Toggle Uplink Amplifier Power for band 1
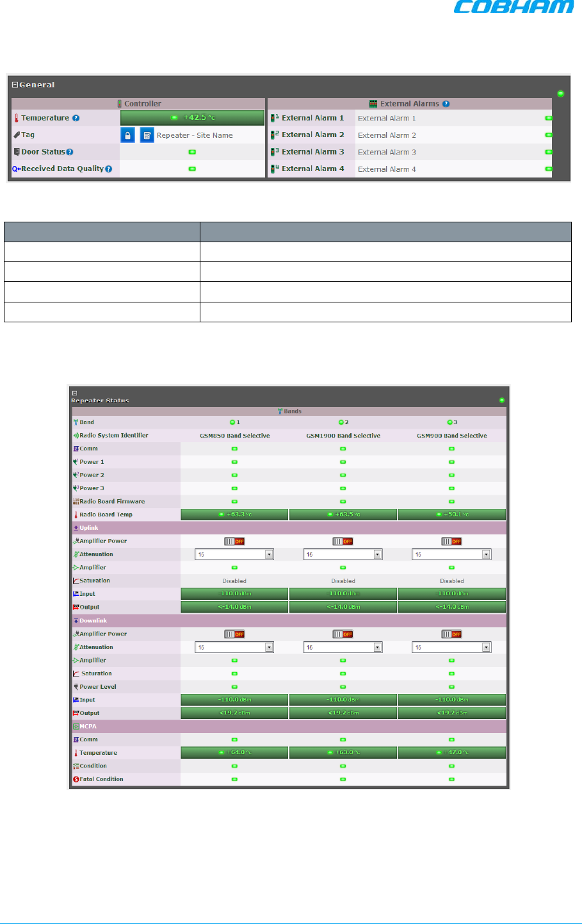Viewport: 582px width, 924px height. point(234,541)
